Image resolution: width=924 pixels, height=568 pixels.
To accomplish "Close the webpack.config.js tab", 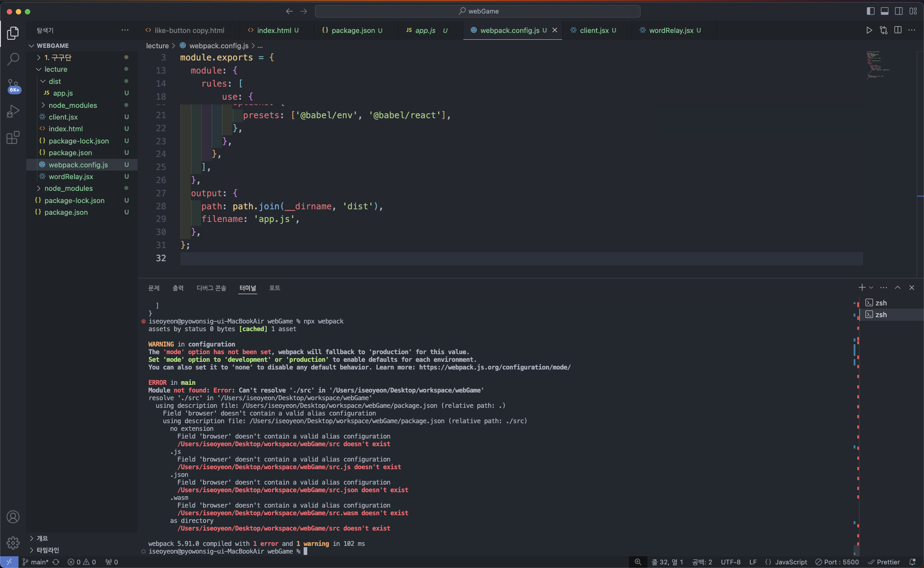I will pos(555,30).
